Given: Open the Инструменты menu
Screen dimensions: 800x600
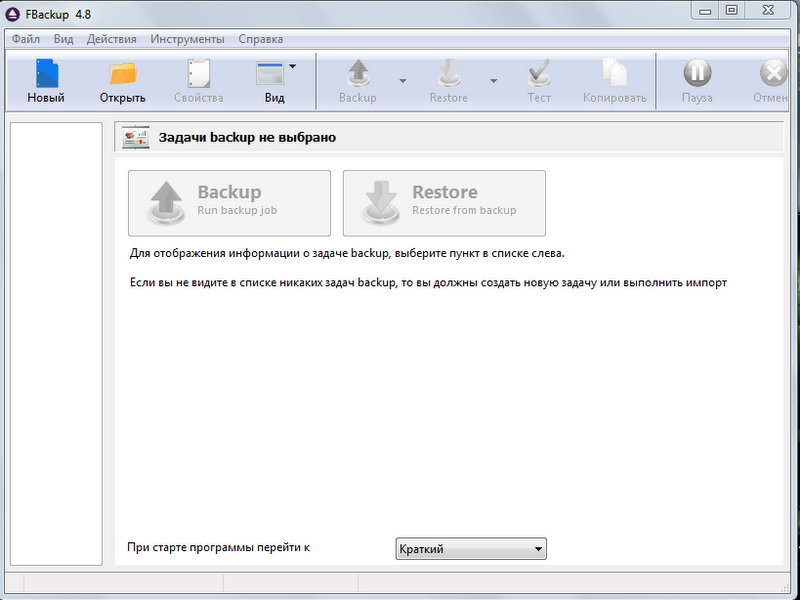Looking at the screenshot, I should coord(187,39).
